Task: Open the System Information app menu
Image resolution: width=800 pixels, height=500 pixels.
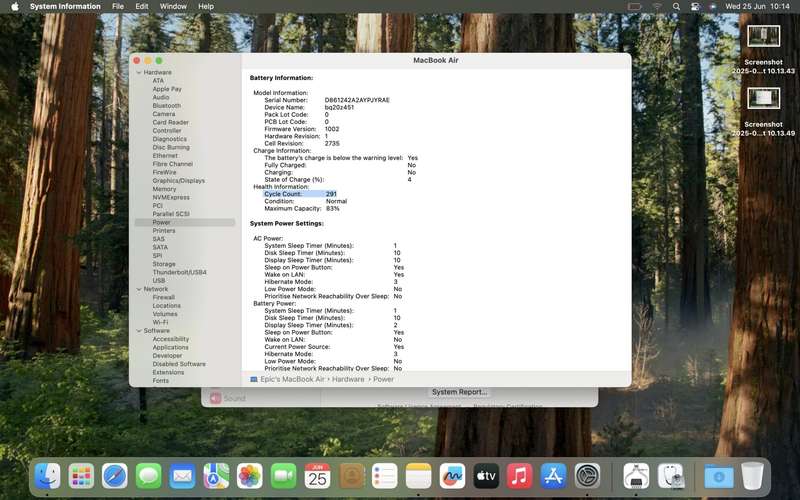Action: click(x=65, y=6)
